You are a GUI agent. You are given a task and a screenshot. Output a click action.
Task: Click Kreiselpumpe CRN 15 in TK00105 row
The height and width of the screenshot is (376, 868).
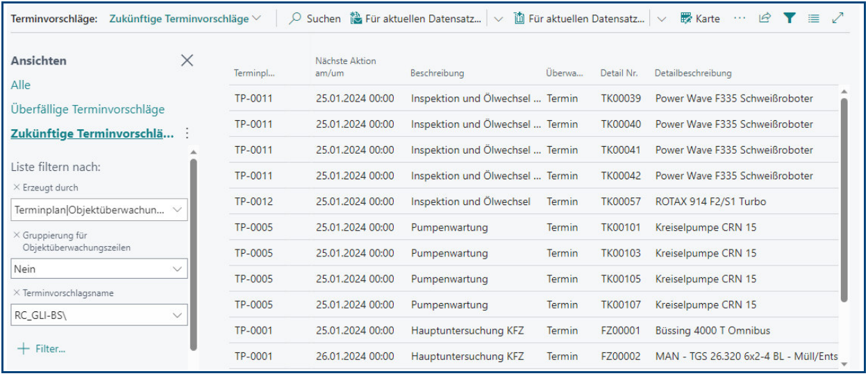[706, 279]
